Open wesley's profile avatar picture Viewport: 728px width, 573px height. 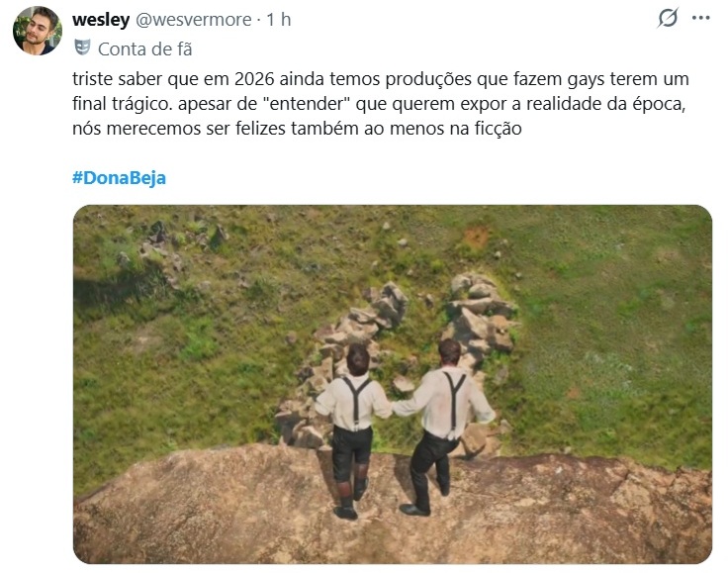38,31
